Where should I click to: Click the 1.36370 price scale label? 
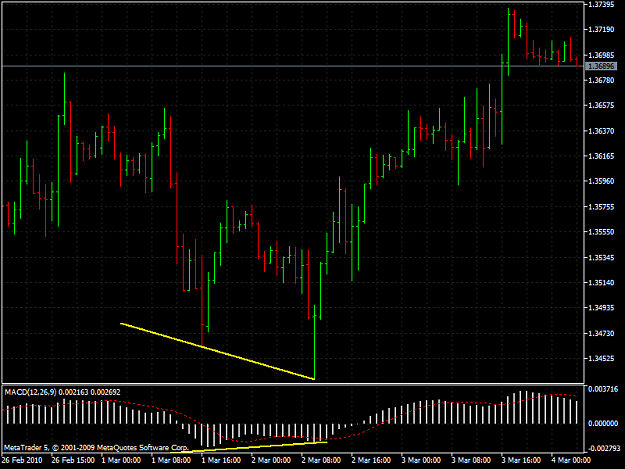(601, 131)
